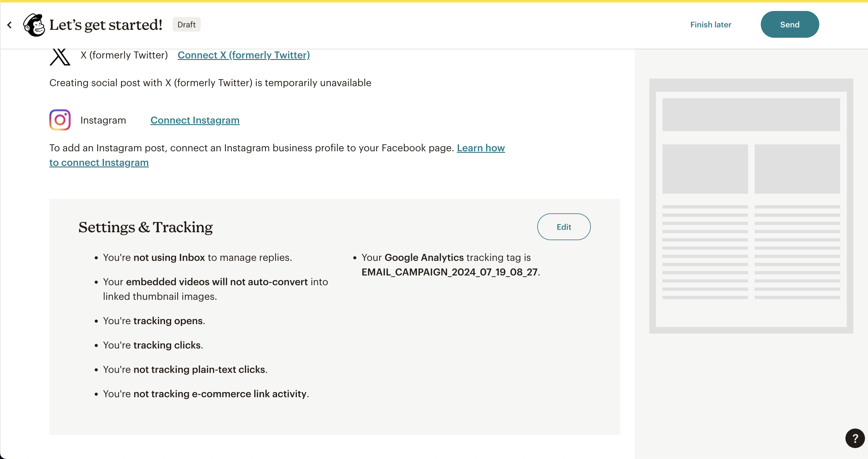Image resolution: width=868 pixels, height=459 pixels.
Task: Click the Draft status badge
Action: [x=186, y=25]
